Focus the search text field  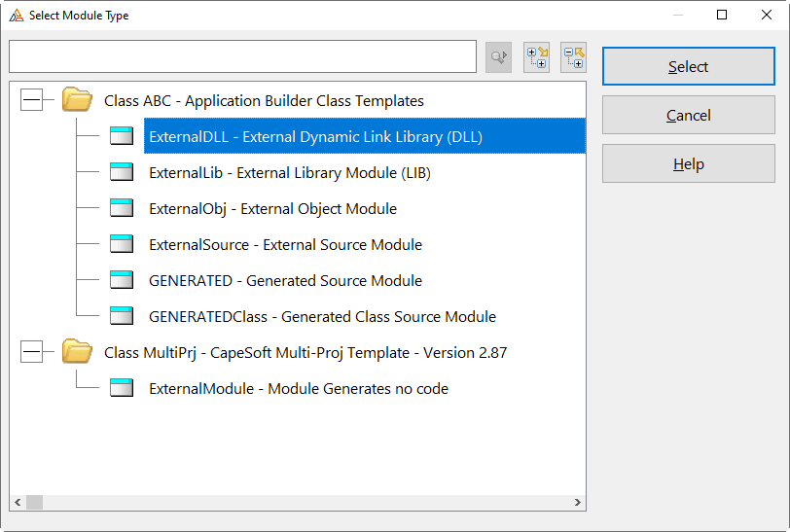242,56
